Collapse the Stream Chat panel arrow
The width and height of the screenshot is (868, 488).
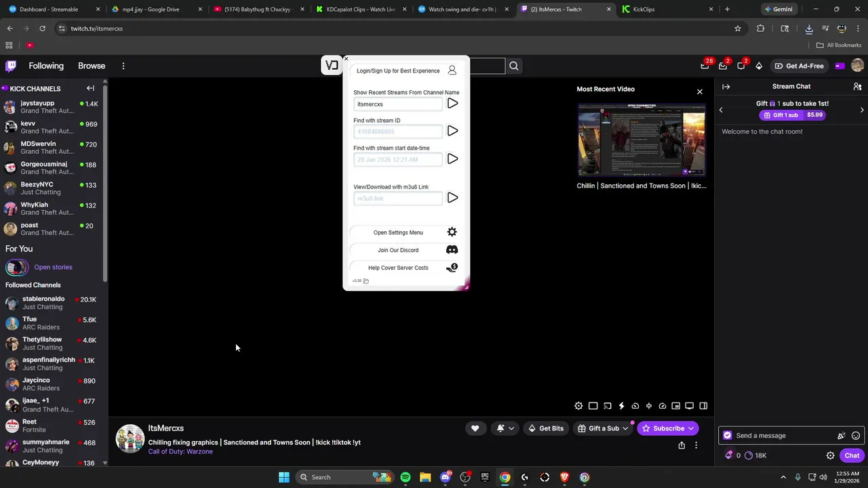tap(726, 87)
